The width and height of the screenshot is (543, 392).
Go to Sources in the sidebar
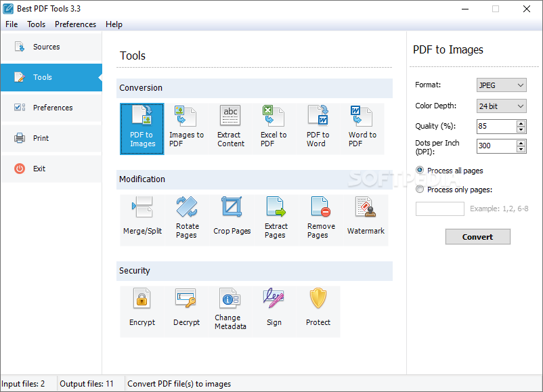[51, 47]
